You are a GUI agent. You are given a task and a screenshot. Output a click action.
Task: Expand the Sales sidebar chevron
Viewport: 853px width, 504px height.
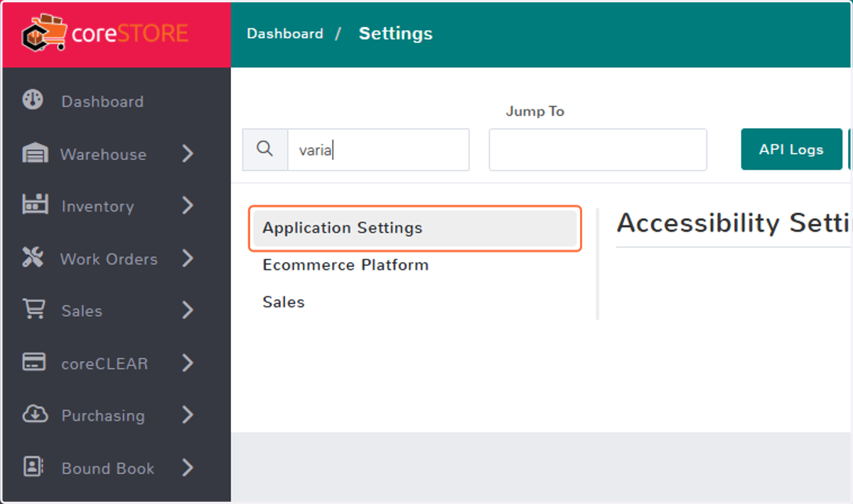click(188, 310)
